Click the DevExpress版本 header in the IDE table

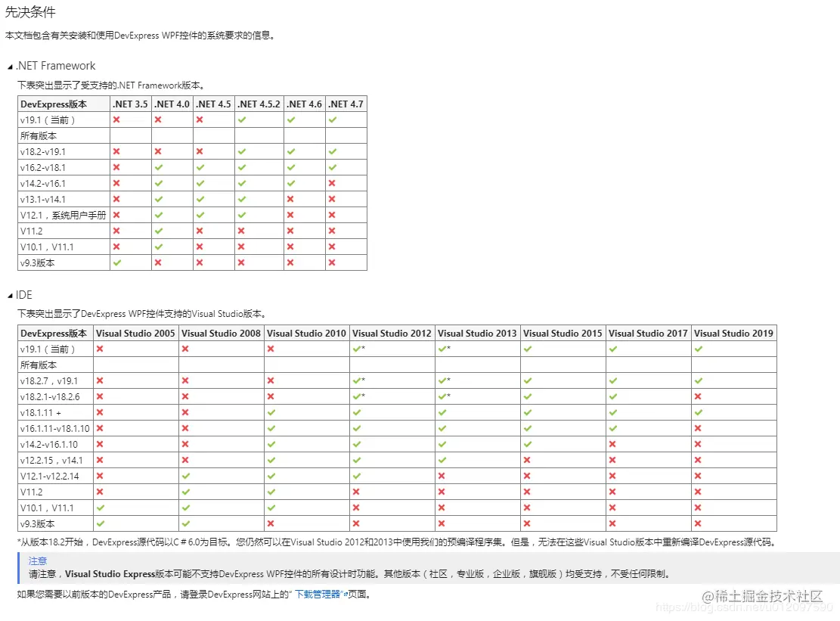54,334
